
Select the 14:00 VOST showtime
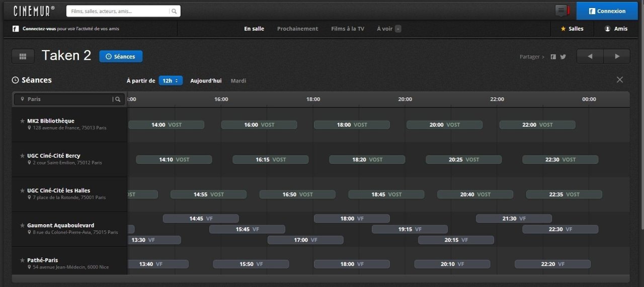point(166,125)
